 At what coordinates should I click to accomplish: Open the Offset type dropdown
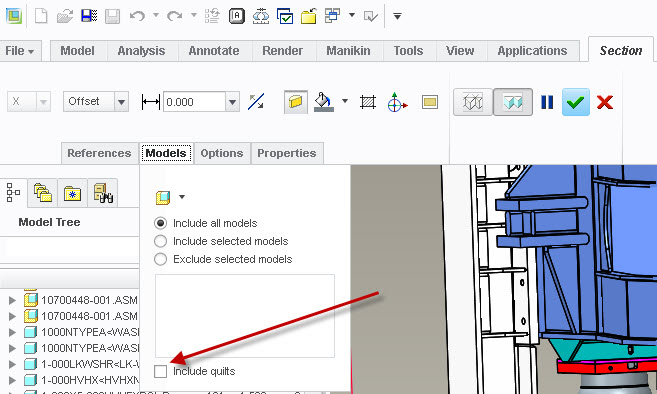click(121, 102)
